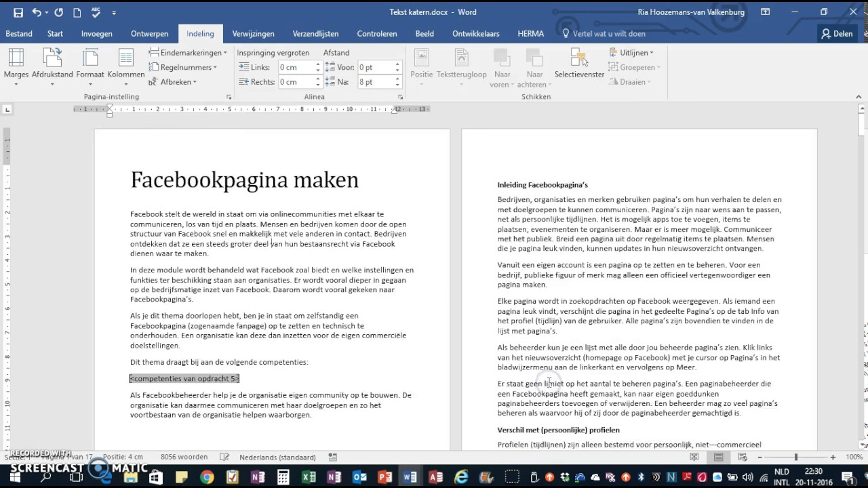Click the vertical scrollbar down arrow
The image size is (868, 488).
pyautogui.click(x=863, y=445)
